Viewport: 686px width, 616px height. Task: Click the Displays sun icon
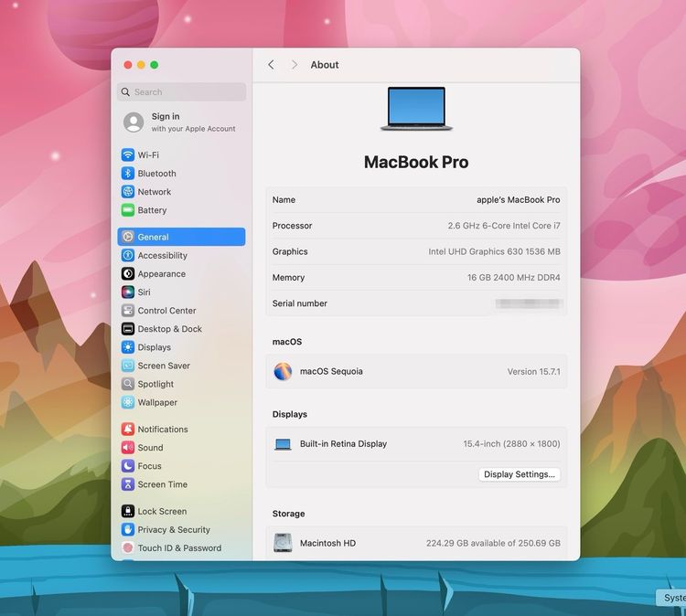(128, 347)
